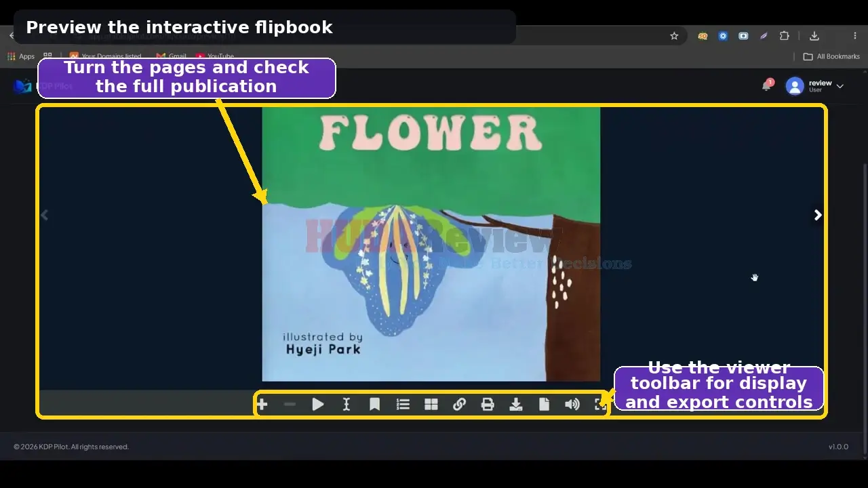The width and height of the screenshot is (868, 488).
Task: Go to next page arrow
Action: pos(818,215)
